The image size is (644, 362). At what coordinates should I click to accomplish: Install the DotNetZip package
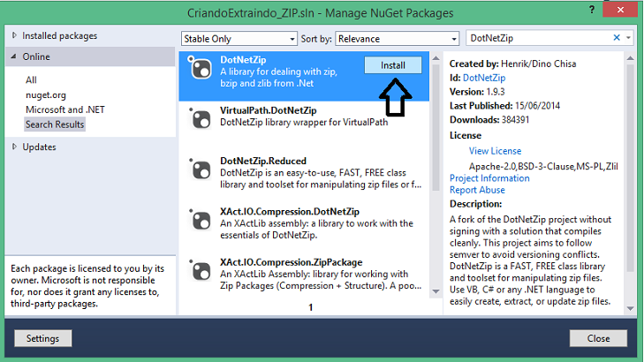pos(392,65)
